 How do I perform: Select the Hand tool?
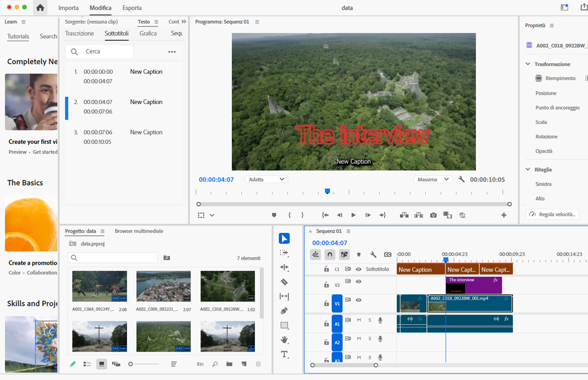tap(284, 340)
